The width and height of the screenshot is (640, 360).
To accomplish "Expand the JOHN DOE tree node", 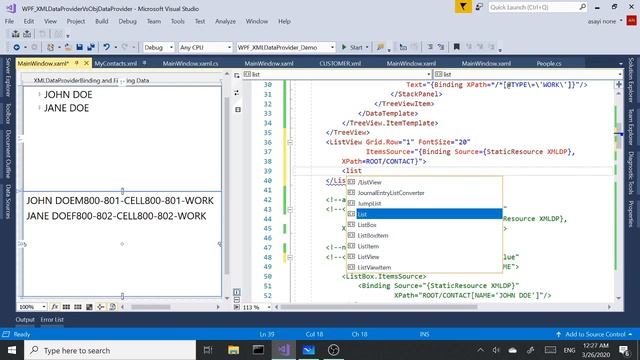I will [39, 94].
